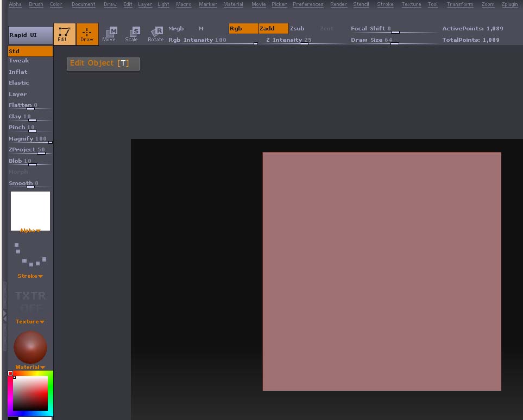Screen dimensions: 523x420
Task: Open the Texture menu in menu bar
Action: pyautogui.click(x=411, y=4)
